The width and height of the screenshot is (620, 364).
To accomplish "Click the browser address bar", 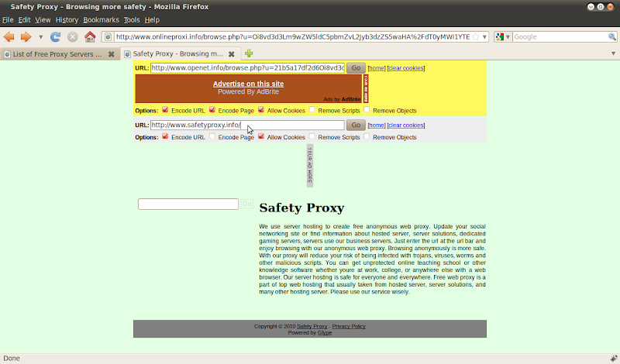I will [293, 36].
